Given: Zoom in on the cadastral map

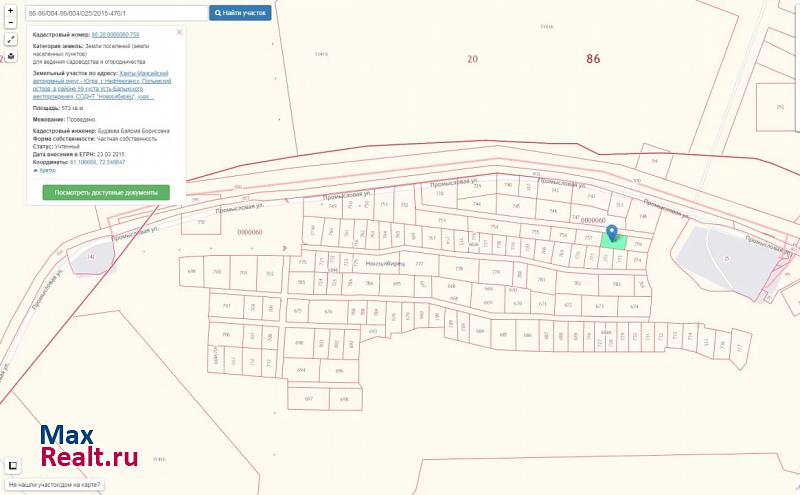Looking at the screenshot, I should (10, 8).
